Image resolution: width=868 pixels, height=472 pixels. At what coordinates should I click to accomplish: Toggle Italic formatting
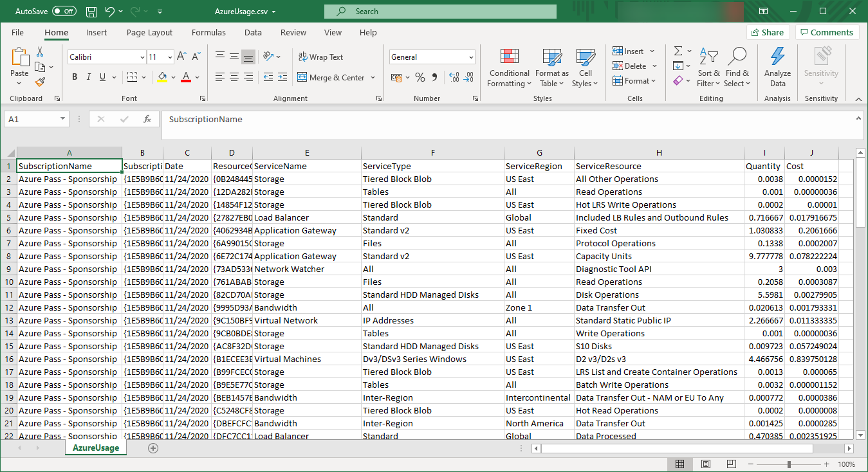click(x=89, y=77)
